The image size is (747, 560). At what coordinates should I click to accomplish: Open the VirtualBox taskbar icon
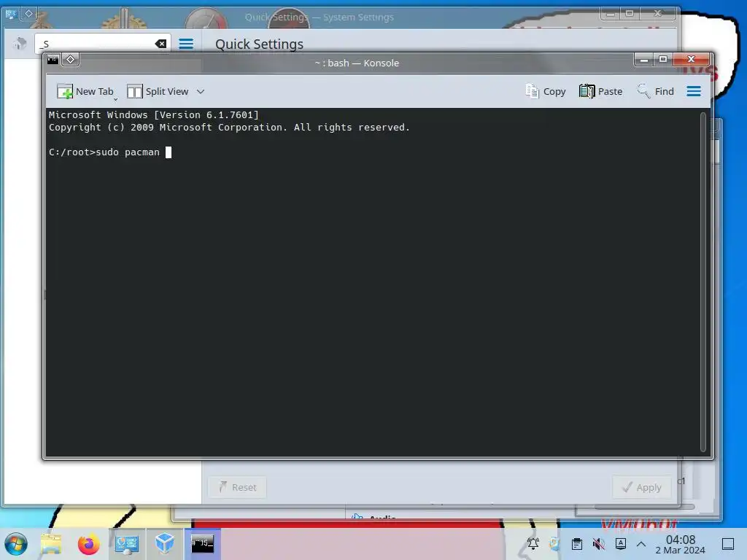click(x=164, y=544)
